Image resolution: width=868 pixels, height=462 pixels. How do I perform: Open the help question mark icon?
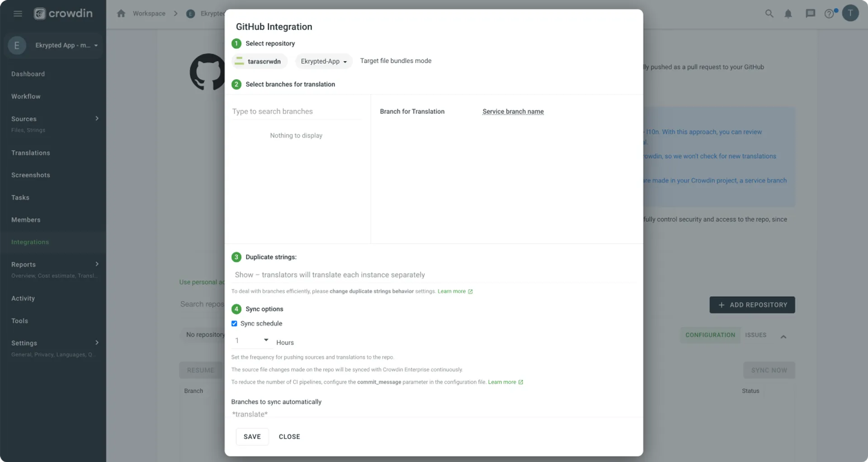829,14
